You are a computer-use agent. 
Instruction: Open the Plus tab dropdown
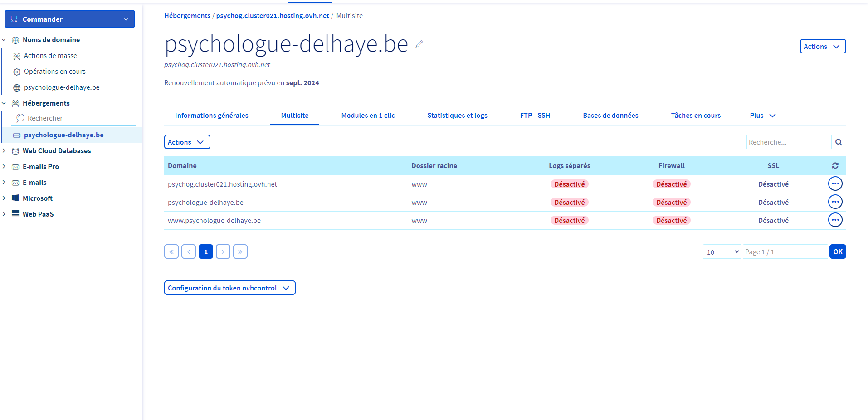(762, 116)
